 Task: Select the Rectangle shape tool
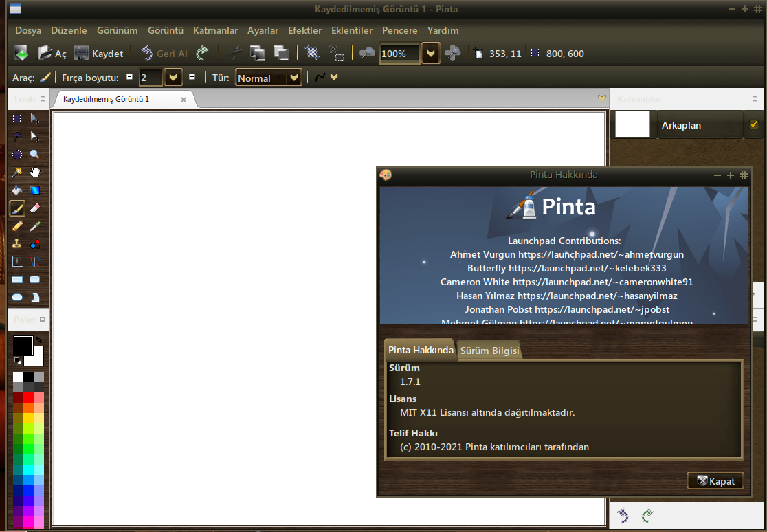click(16, 280)
